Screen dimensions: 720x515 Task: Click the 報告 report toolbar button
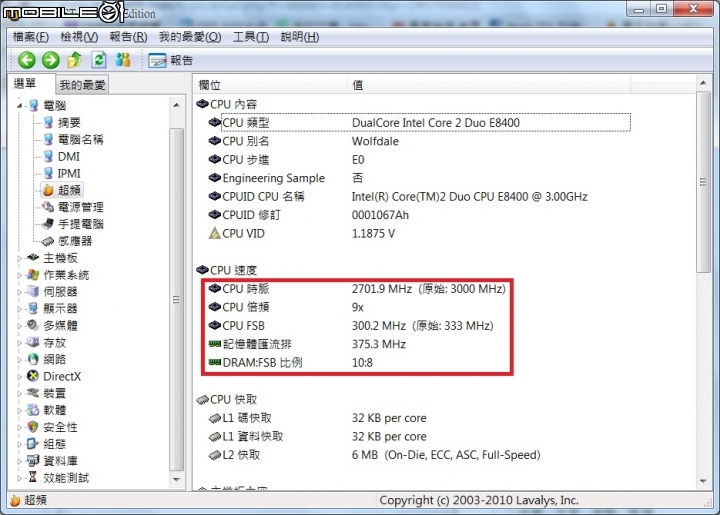pos(171,61)
